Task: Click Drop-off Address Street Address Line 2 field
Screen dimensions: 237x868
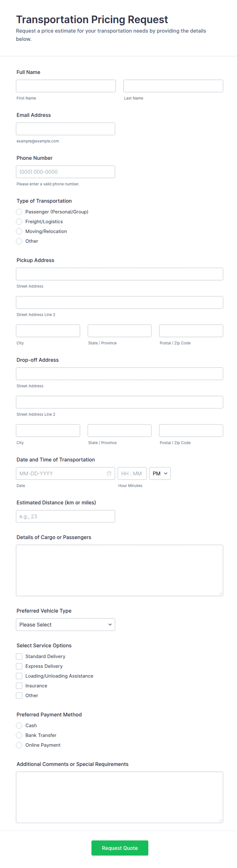Action: point(120,402)
